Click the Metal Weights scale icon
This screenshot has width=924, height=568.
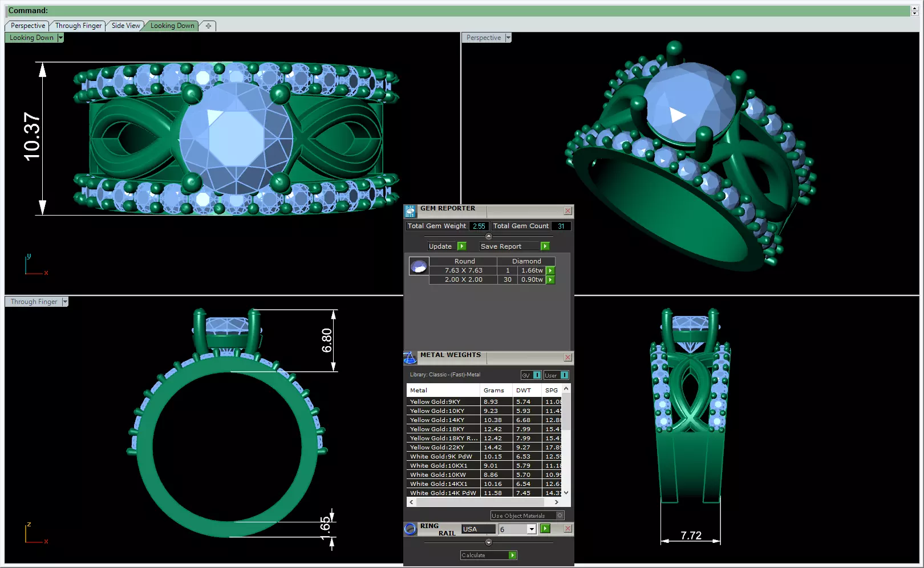pyautogui.click(x=410, y=358)
